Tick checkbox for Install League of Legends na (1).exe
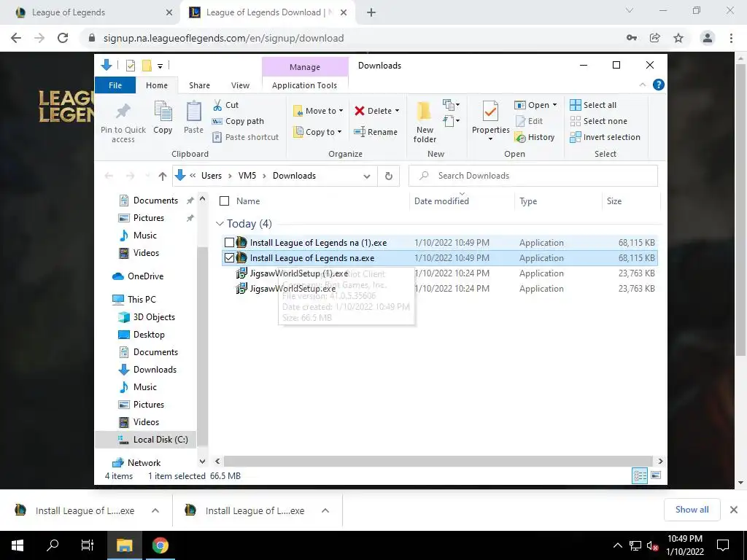The height and width of the screenshot is (560, 747). pyautogui.click(x=229, y=242)
